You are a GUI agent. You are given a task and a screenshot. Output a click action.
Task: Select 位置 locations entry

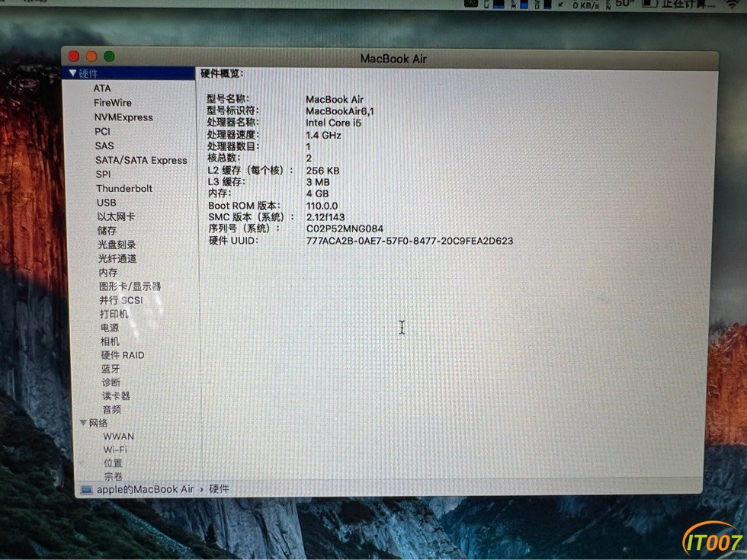pyautogui.click(x=114, y=463)
